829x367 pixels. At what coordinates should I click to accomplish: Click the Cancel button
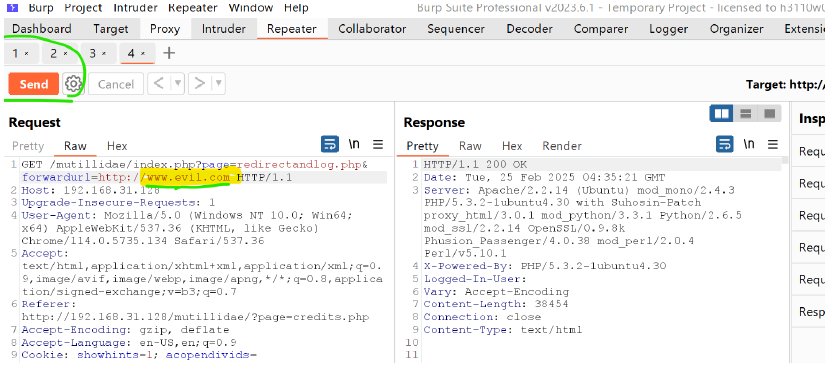tap(116, 84)
